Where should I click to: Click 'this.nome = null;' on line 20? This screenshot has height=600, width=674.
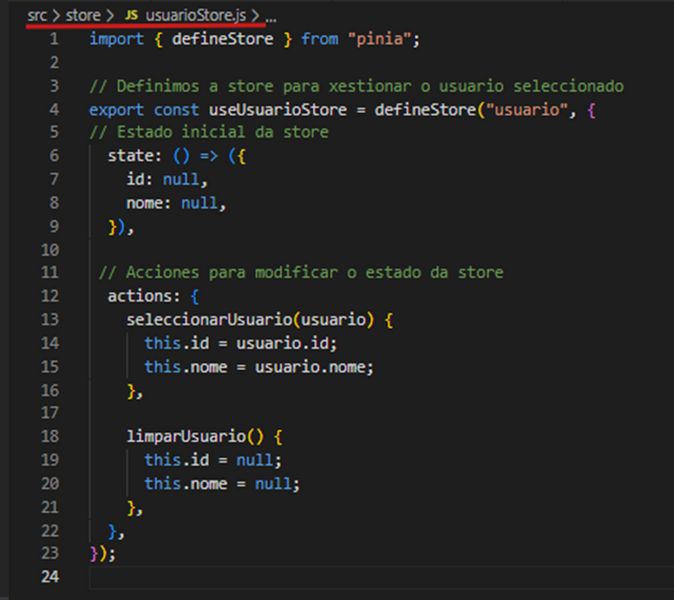pos(222,484)
